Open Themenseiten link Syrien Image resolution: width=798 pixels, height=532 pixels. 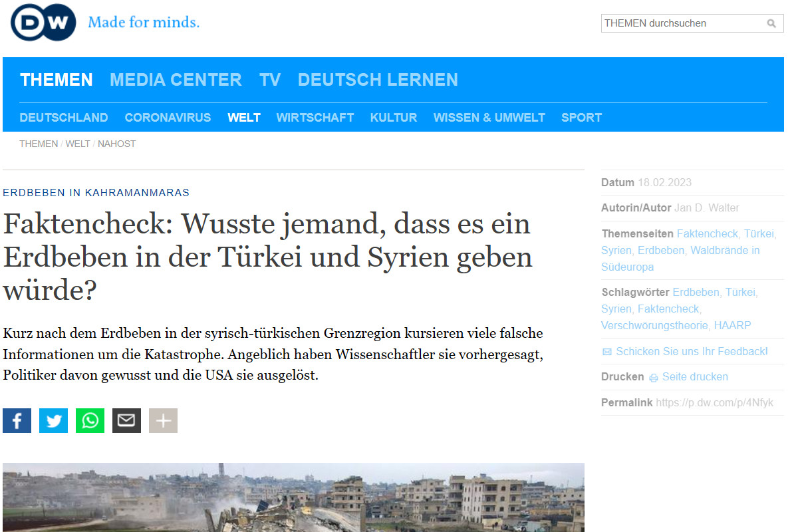[x=616, y=251]
